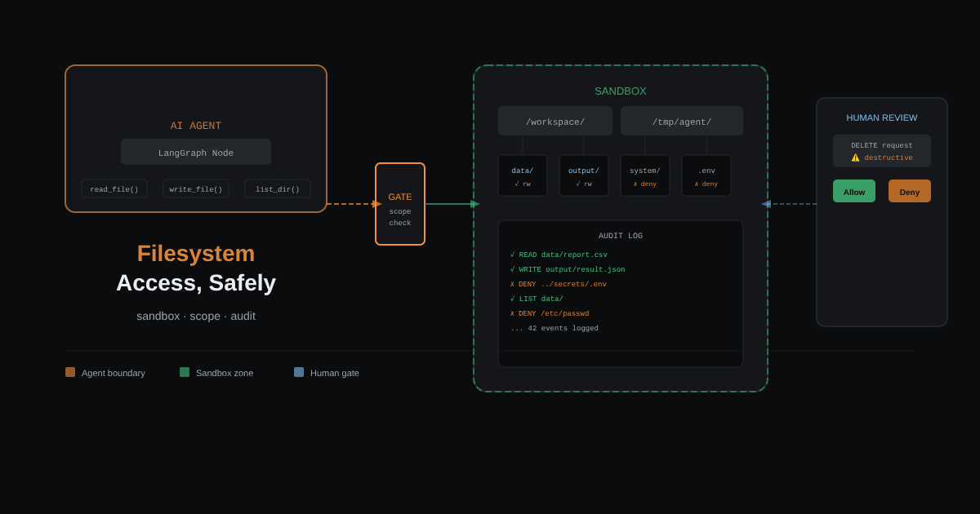
Task: Click the green Sandbox zone legend swatch
Action: click(x=185, y=372)
